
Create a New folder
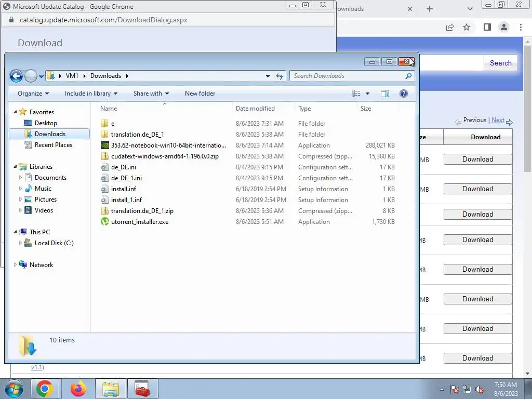click(x=200, y=94)
